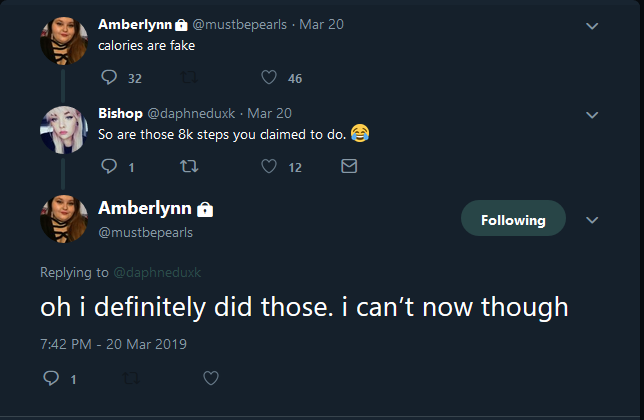Viewport: 644px width, 420px height.
Task: Send Bishop's tweet via direct message envelope
Action: click(x=349, y=166)
